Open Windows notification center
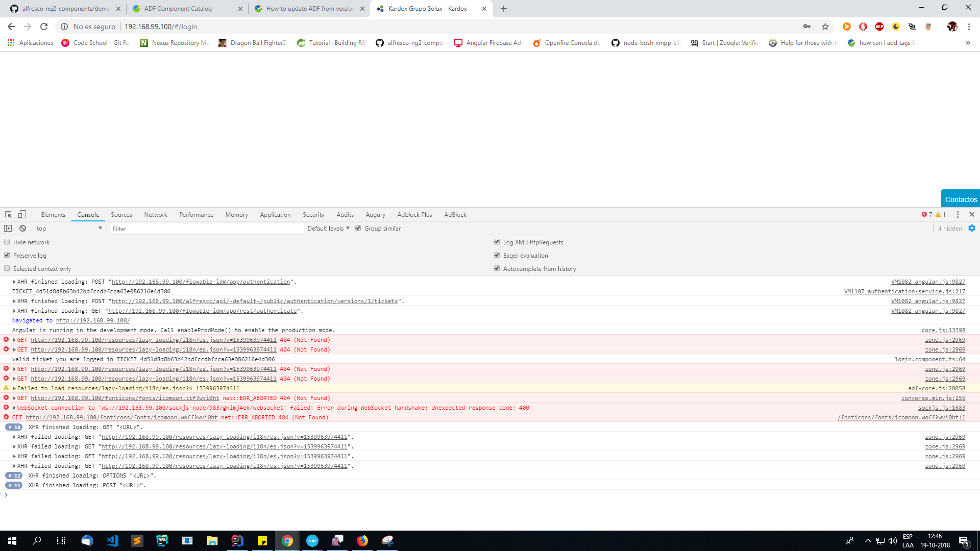Screen dimensions: 980x551 pos(964,541)
